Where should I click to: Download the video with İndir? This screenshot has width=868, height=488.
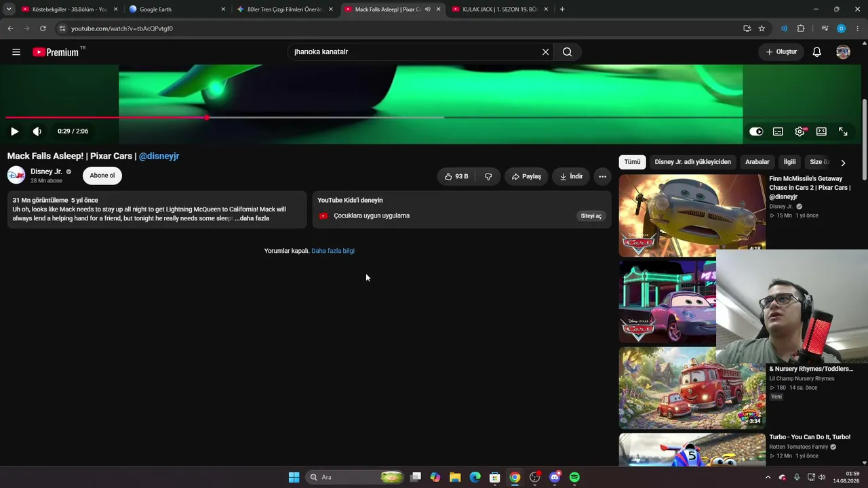[571, 176]
